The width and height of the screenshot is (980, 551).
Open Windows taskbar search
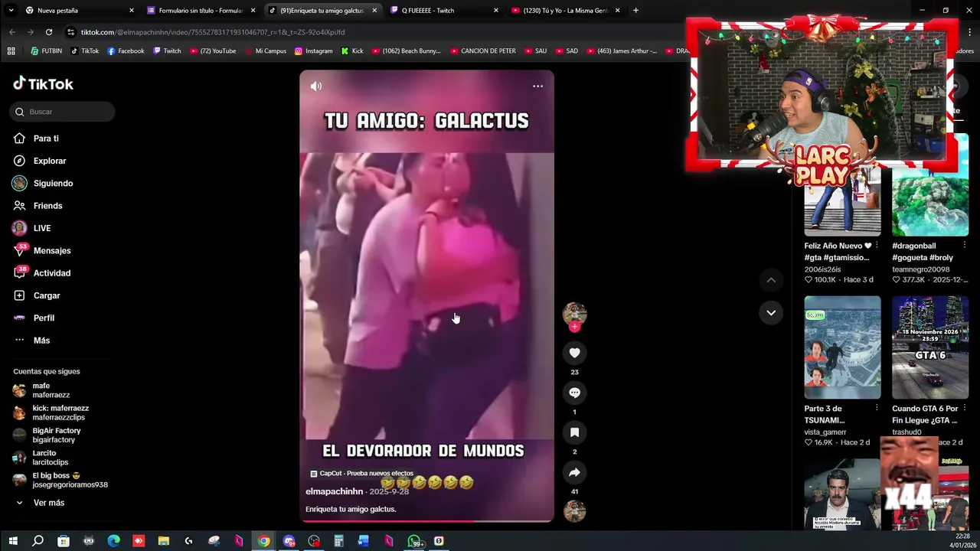(x=38, y=541)
